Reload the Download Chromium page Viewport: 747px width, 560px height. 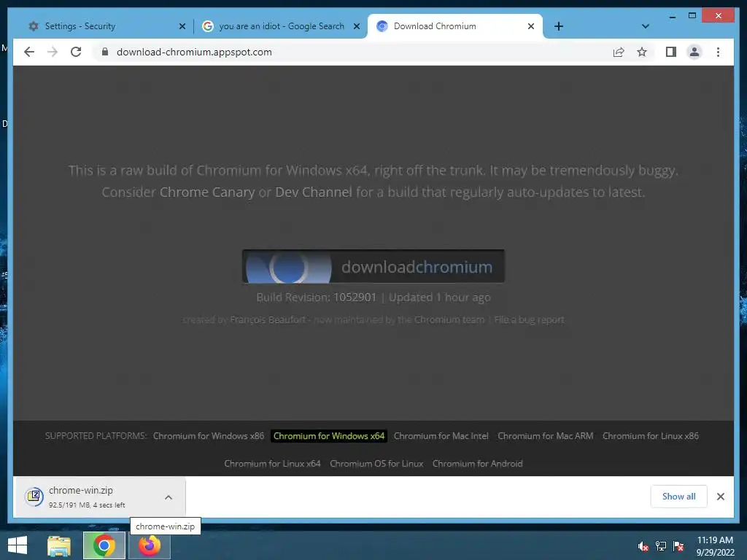tap(76, 52)
